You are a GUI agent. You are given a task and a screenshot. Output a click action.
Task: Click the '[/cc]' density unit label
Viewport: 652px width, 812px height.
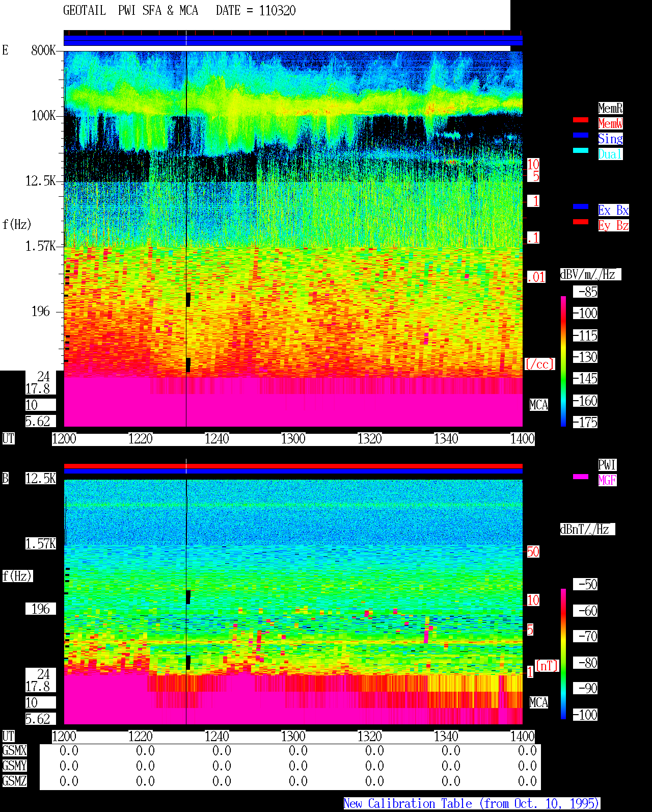[539, 364]
